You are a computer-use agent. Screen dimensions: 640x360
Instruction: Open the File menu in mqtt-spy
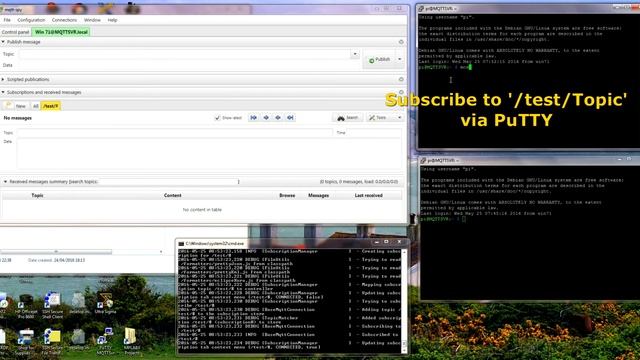pos(7,20)
